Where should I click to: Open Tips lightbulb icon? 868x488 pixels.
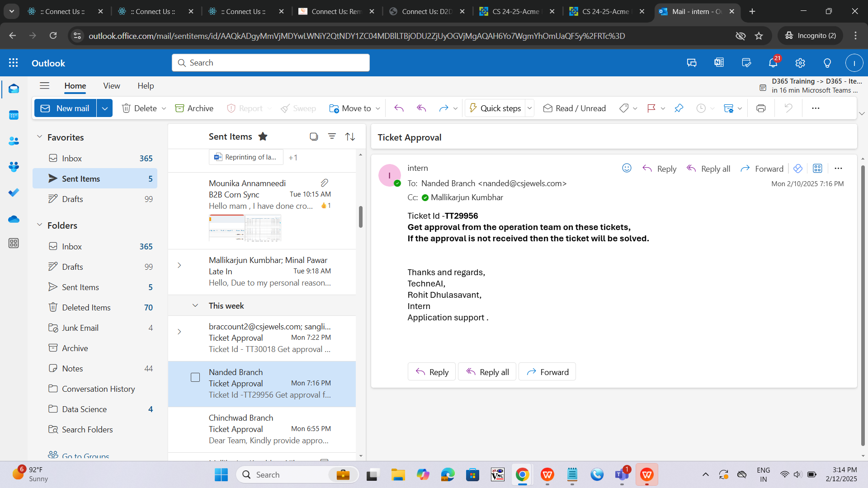point(827,63)
